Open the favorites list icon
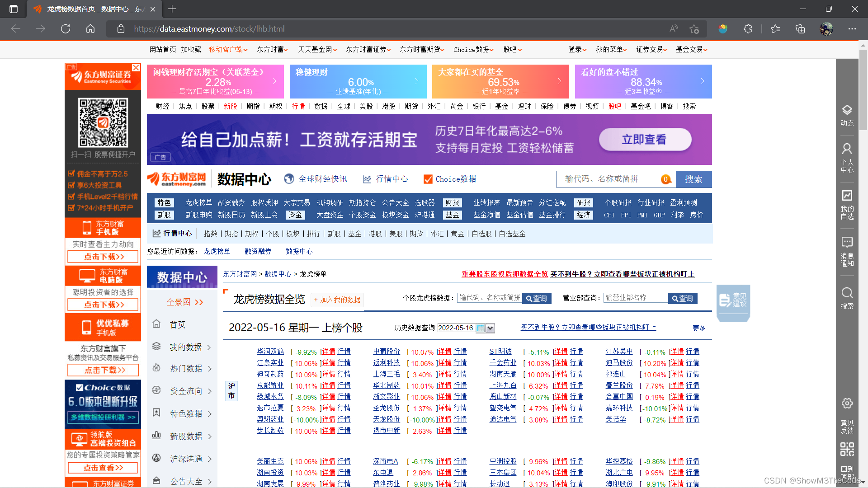868x488 pixels. pyautogui.click(x=775, y=29)
